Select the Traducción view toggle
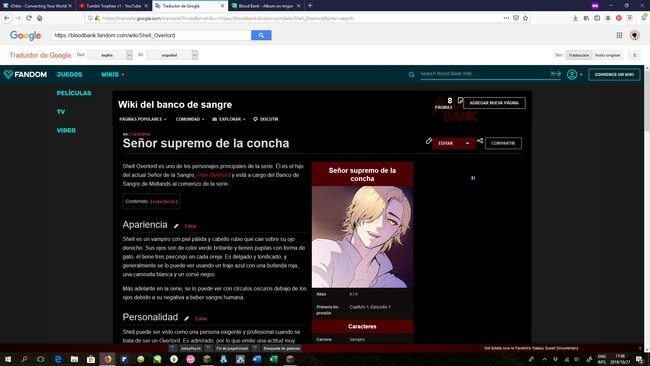 tap(579, 55)
